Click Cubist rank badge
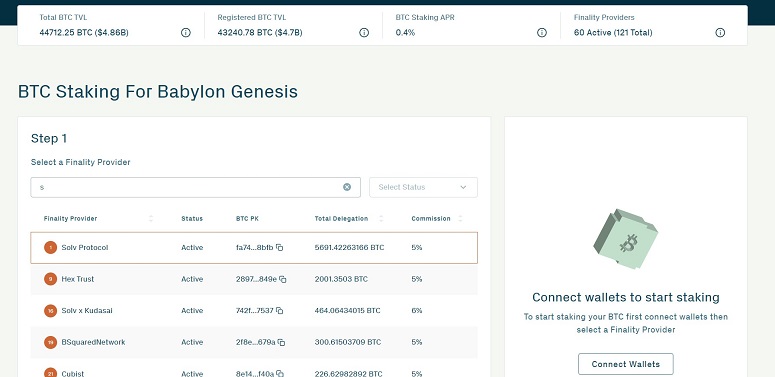The width and height of the screenshot is (775, 377). click(50, 373)
